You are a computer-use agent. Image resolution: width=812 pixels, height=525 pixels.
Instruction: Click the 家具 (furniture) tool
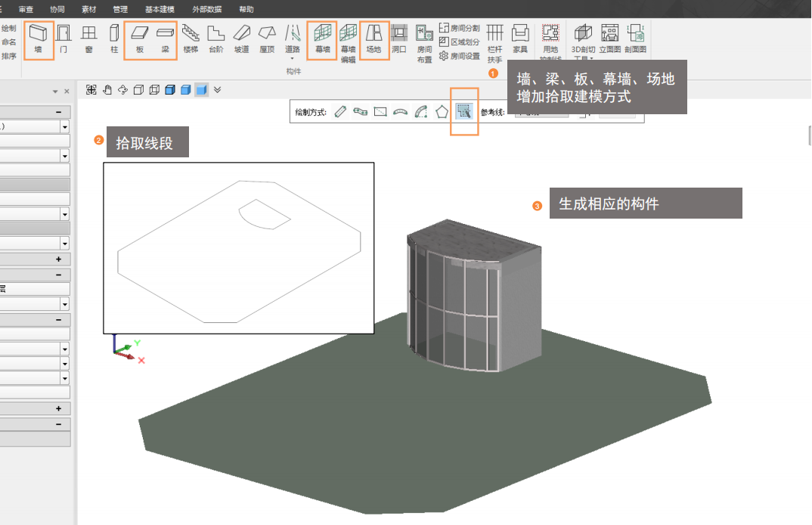pos(520,38)
